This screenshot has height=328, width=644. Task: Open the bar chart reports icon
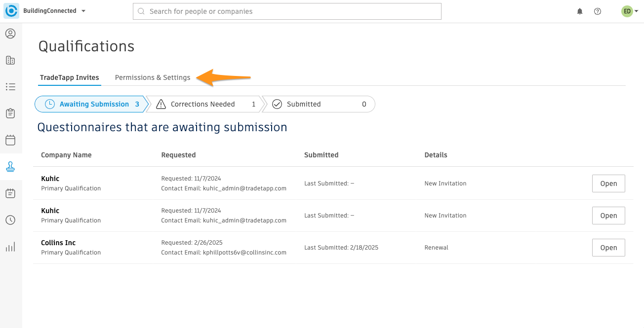pyautogui.click(x=10, y=247)
